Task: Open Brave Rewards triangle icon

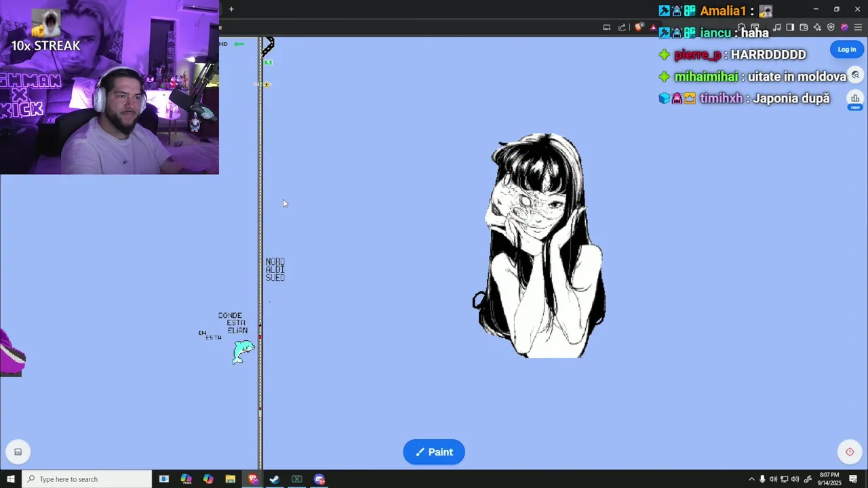Action: click(652, 28)
